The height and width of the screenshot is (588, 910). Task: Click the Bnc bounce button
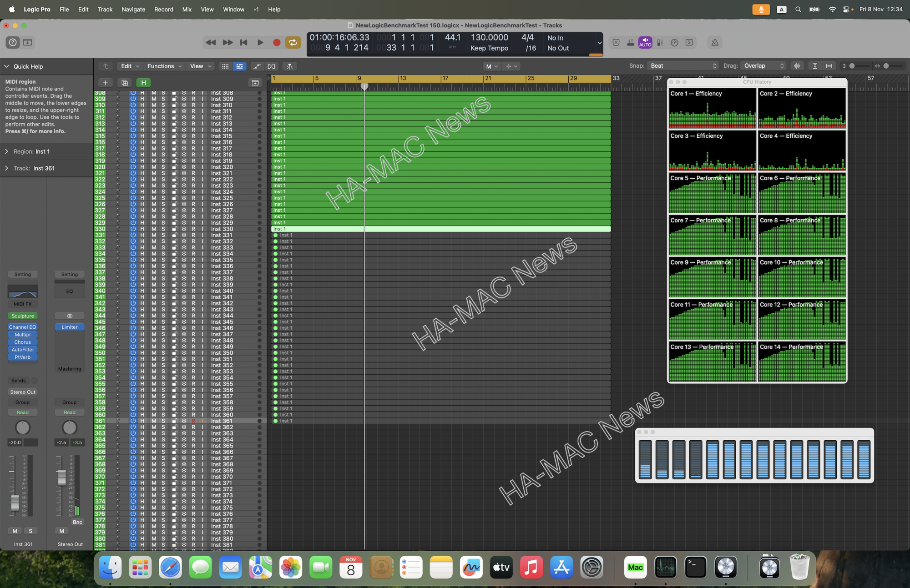(77, 522)
